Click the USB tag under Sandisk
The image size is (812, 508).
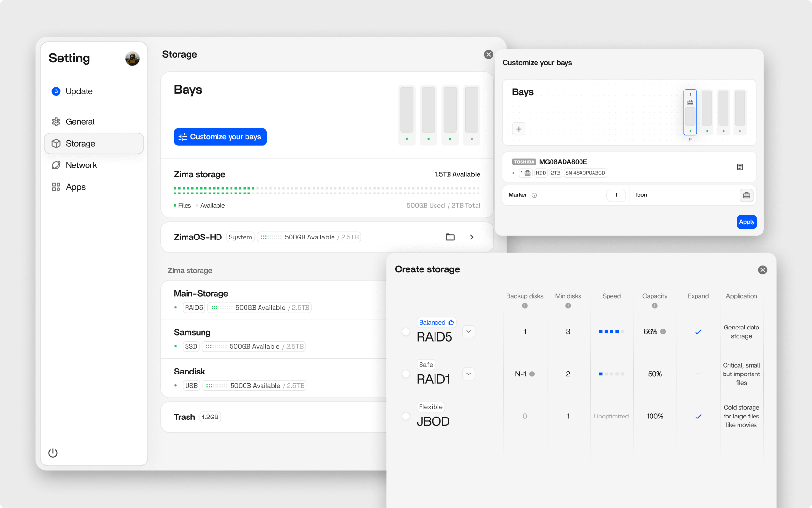pyautogui.click(x=191, y=386)
